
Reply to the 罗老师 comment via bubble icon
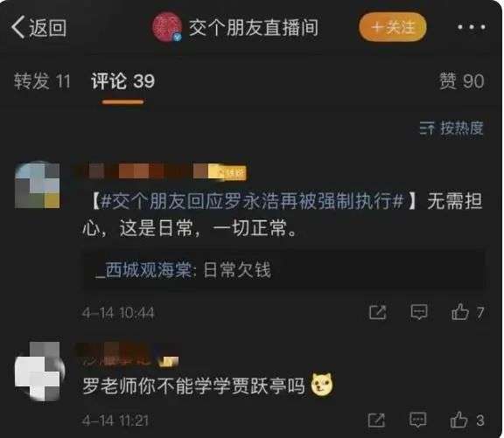pos(417,420)
